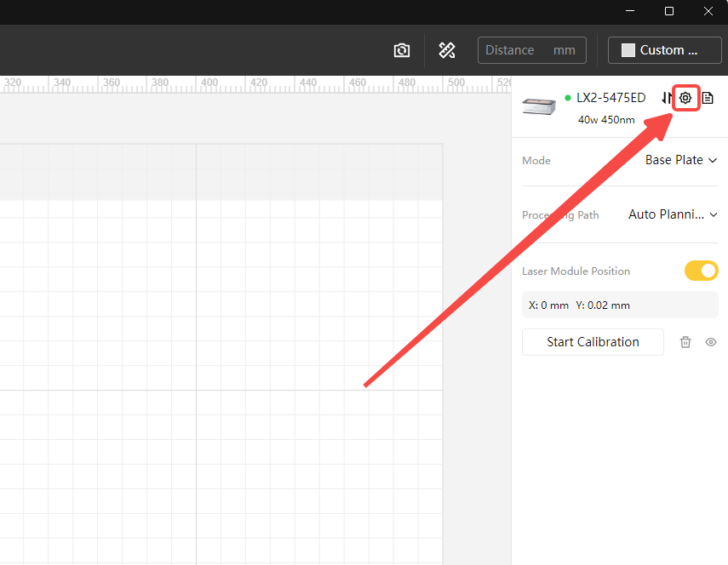The width and height of the screenshot is (728, 565).
Task: Click the X: 0 mm Y: 0.02 mm field
Action: 620,305
